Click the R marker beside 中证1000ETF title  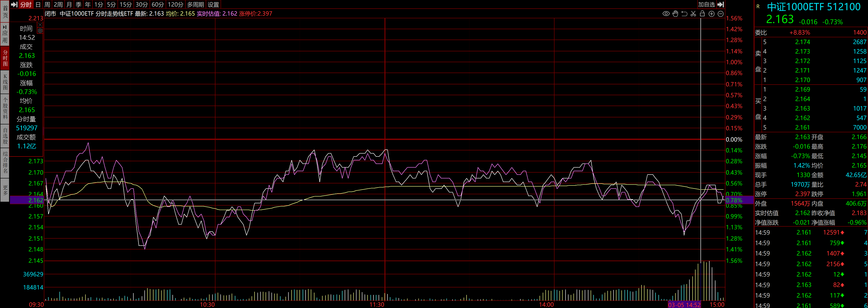(758, 6)
